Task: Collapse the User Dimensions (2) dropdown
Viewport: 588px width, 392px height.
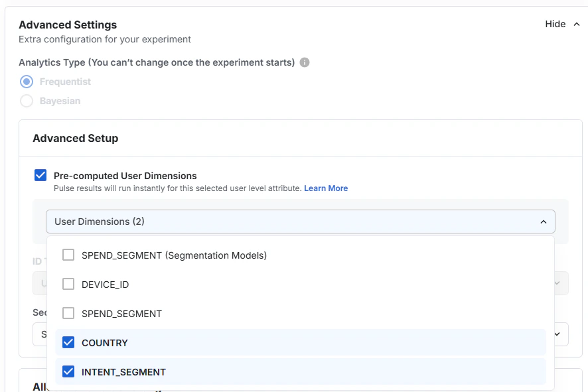Action: point(544,222)
